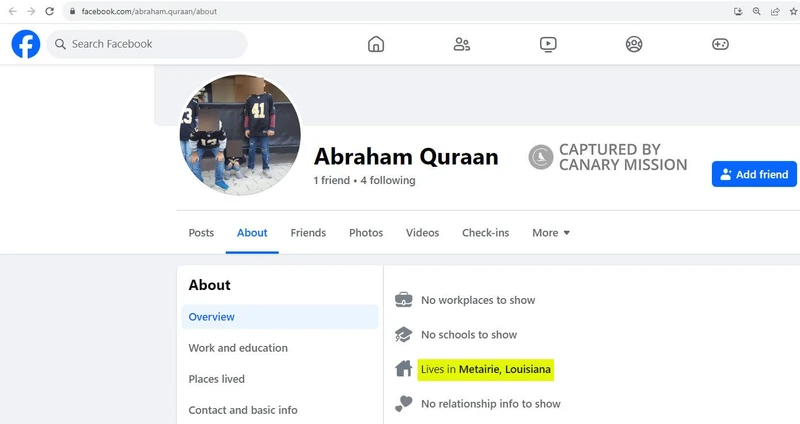Open Places lived section
800x424 pixels.
point(216,379)
